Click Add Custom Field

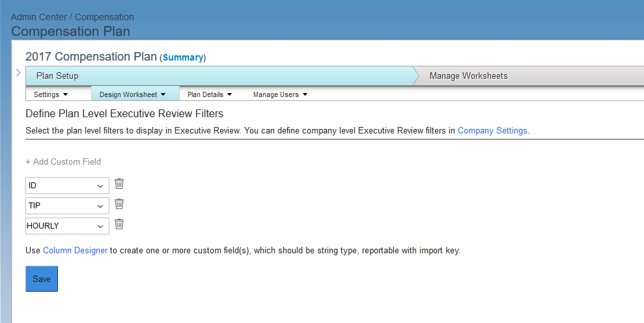[x=63, y=162]
